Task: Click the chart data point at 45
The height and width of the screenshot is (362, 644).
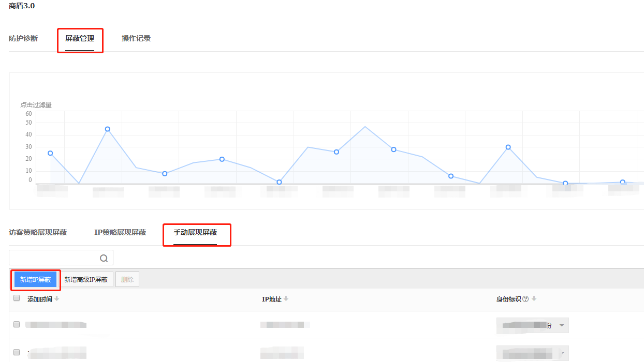Action: pyautogui.click(x=107, y=129)
